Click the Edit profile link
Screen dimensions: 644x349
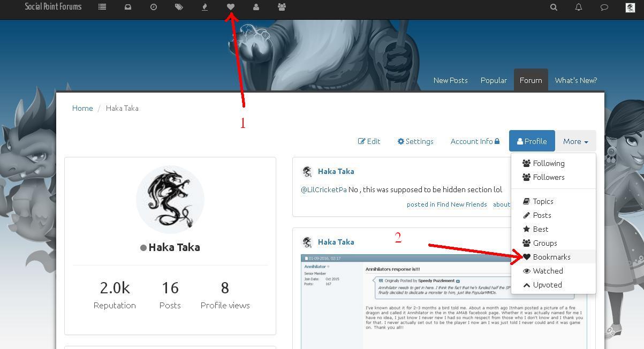tap(369, 141)
